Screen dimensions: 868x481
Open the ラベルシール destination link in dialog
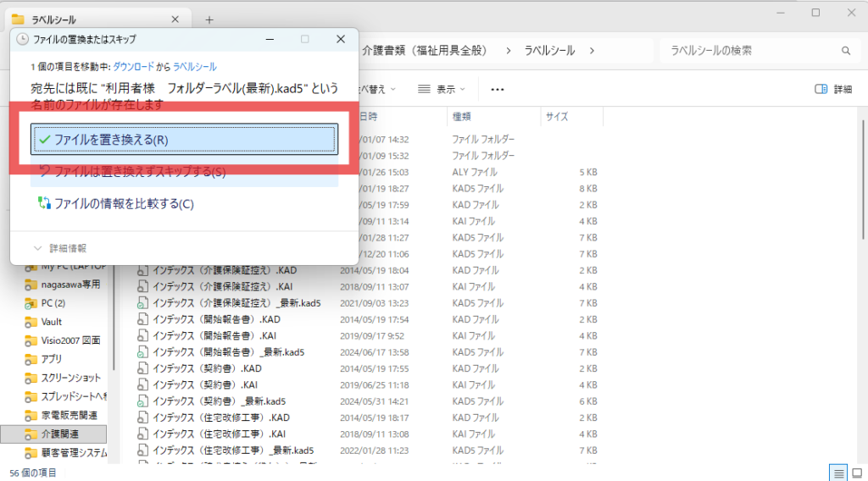[x=195, y=66]
